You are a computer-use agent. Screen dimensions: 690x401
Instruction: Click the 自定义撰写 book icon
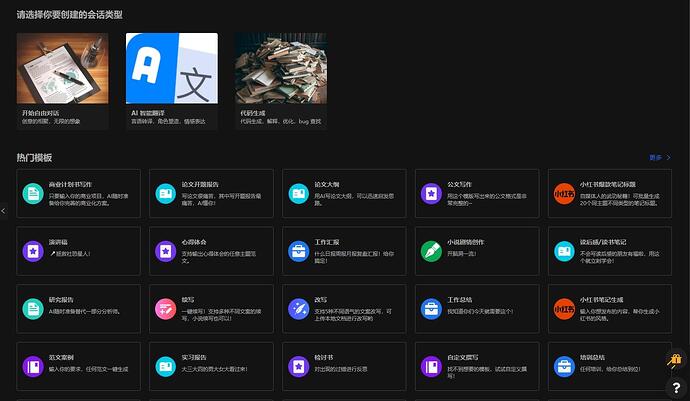430,365
